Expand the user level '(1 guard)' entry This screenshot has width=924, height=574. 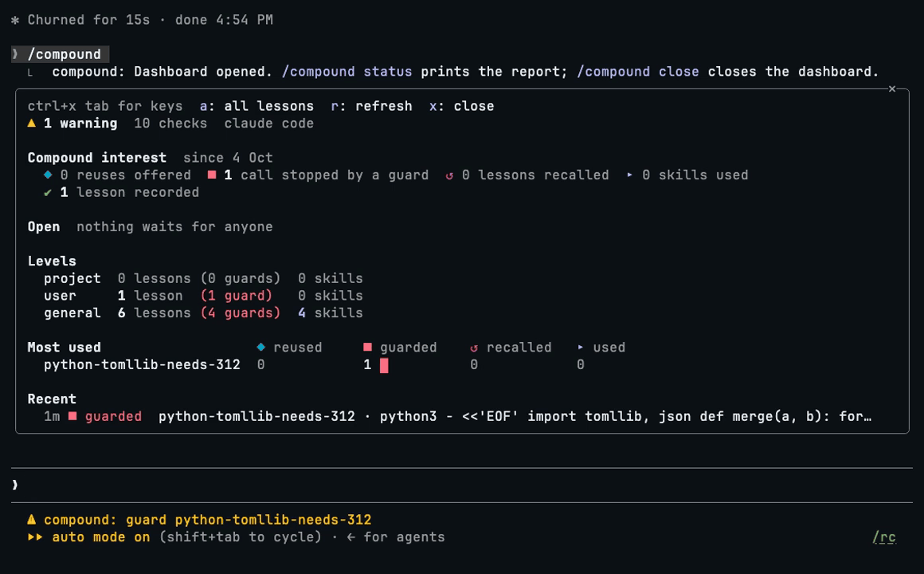point(237,296)
